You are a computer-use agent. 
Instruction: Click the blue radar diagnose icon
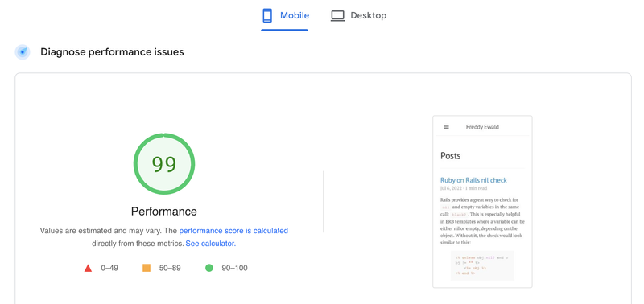point(23,52)
